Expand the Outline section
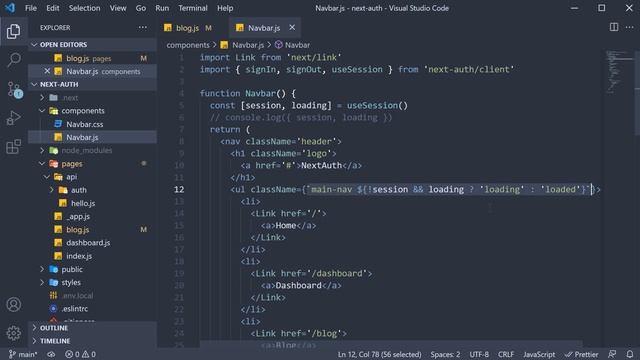640x360 pixels. (x=92, y=328)
